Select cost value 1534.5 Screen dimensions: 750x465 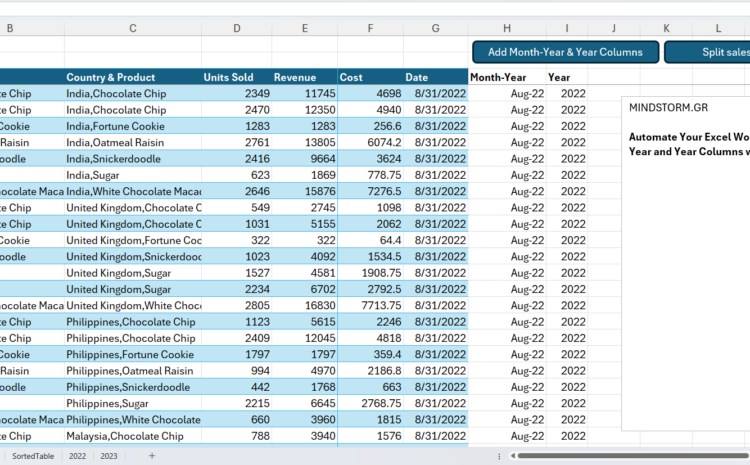pyautogui.click(x=371, y=256)
